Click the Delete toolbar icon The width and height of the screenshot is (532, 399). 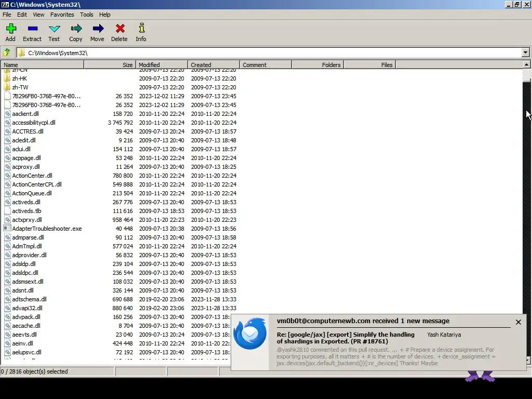click(x=120, y=29)
